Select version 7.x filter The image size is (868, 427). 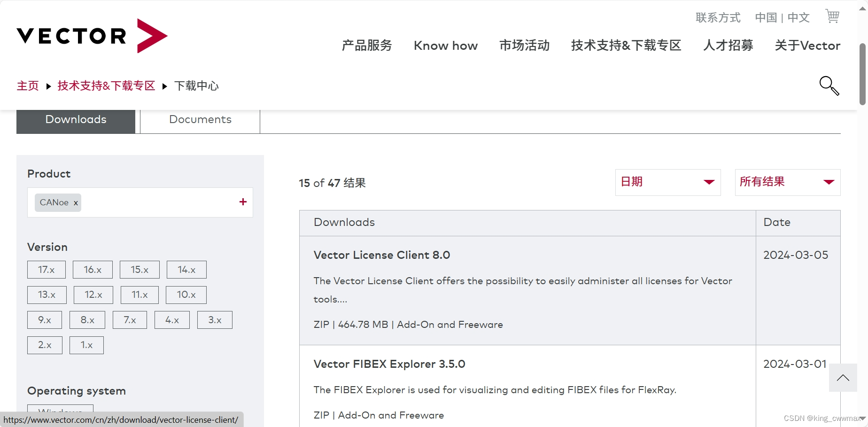click(x=130, y=320)
